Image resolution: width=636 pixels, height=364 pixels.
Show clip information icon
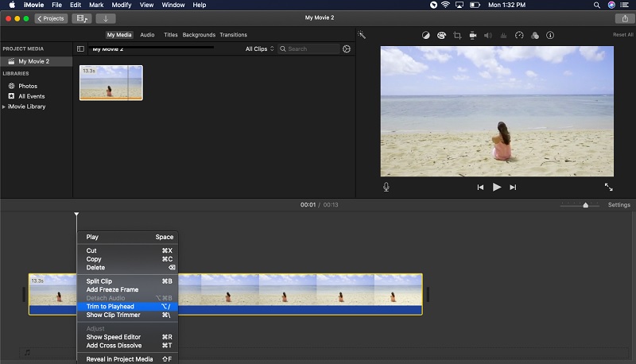point(550,35)
